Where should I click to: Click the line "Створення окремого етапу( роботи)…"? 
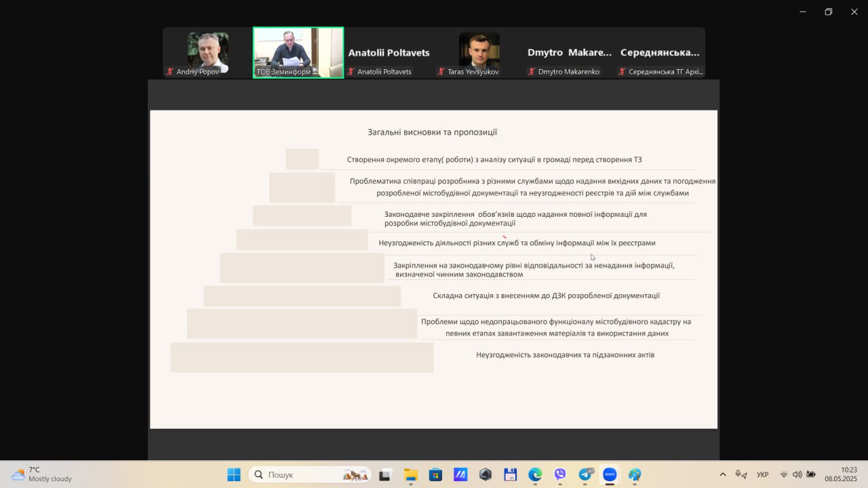pos(494,160)
